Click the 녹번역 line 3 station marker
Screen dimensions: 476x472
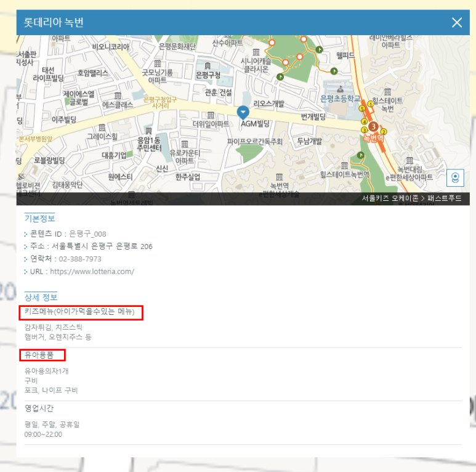coord(373,126)
